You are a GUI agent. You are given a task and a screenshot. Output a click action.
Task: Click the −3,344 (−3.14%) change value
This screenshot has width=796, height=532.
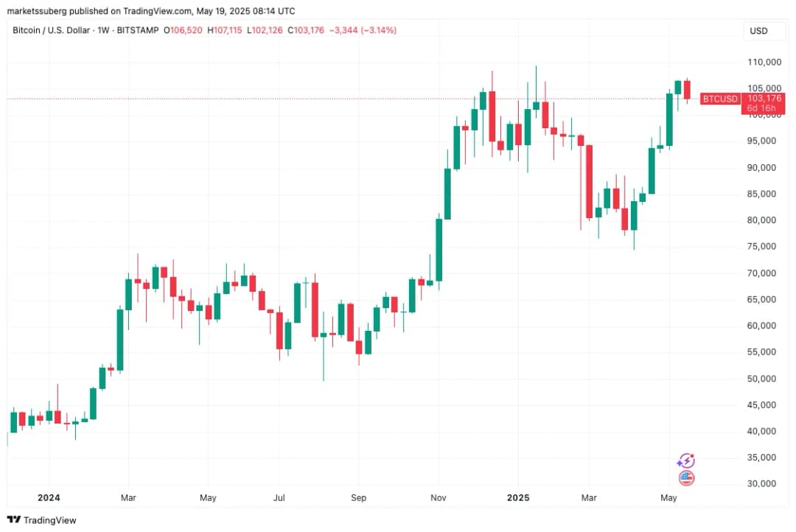point(363,30)
